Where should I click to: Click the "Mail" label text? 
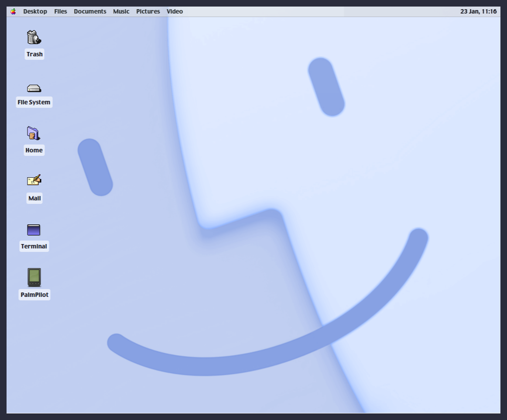pos(34,198)
